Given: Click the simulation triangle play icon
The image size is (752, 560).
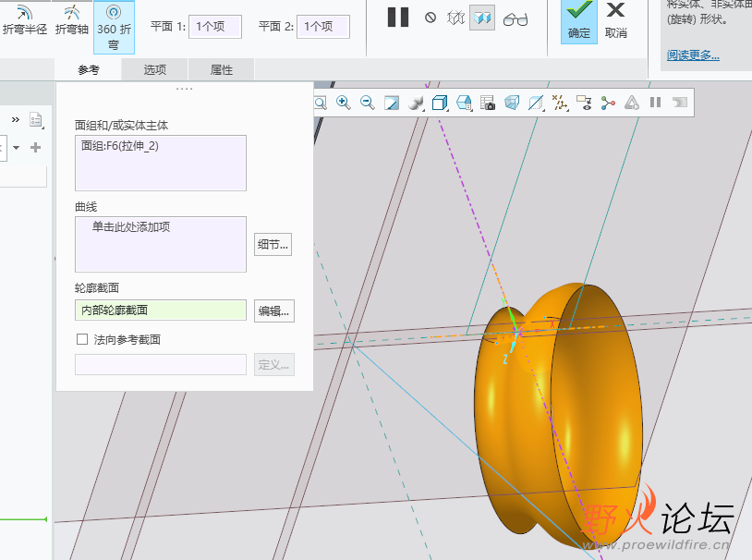Looking at the screenshot, I should [x=632, y=103].
